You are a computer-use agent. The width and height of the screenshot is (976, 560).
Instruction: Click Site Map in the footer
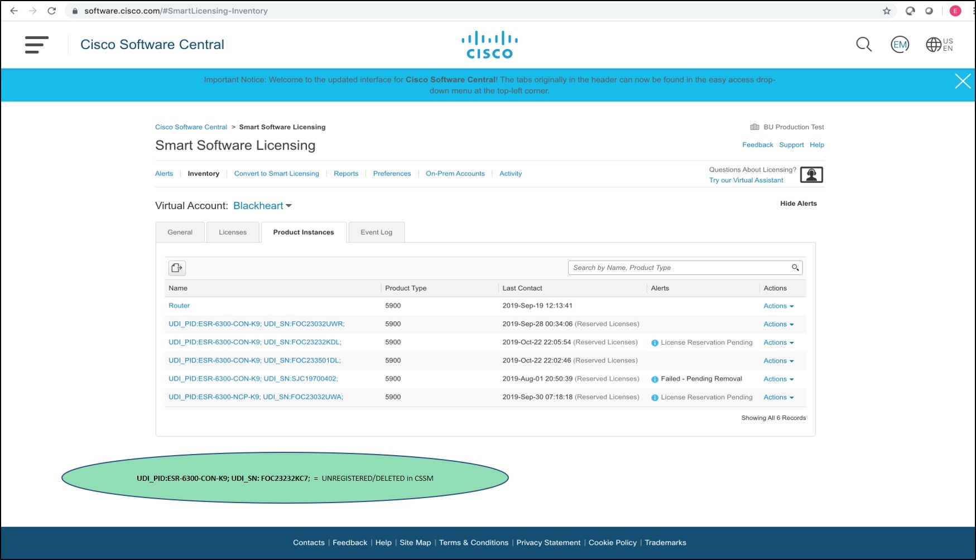click(415, 543)
